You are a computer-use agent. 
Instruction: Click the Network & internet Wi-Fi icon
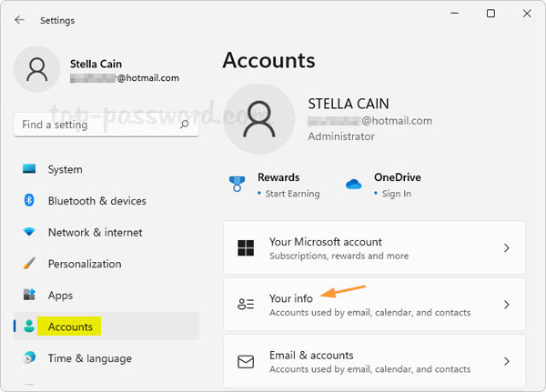pos(29,232)
